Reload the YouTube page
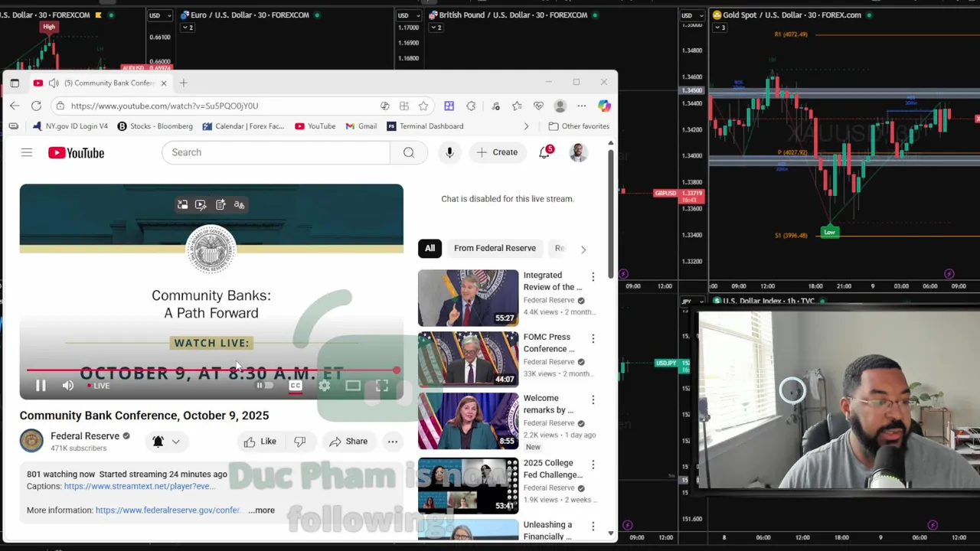 coord(36,106)
